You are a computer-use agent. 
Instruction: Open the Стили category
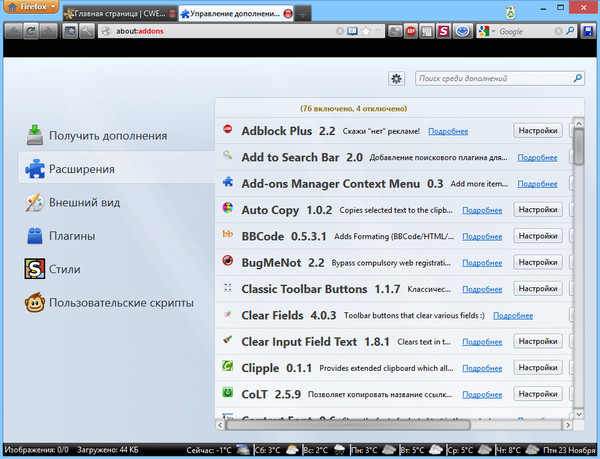(x=64, y=269)
